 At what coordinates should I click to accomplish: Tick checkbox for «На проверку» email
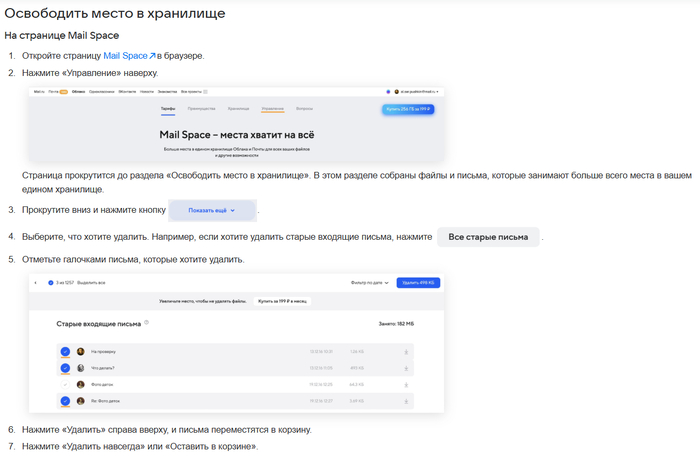[x=65, y=352]
